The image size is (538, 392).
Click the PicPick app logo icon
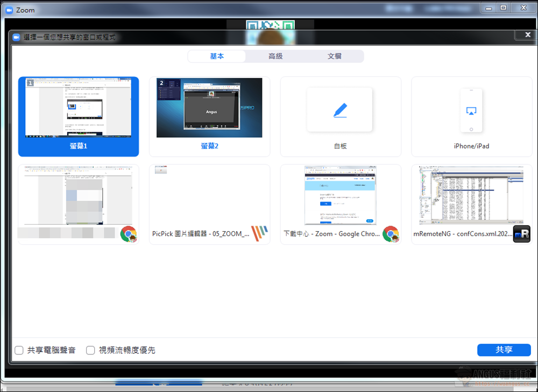tap(259, 234)
